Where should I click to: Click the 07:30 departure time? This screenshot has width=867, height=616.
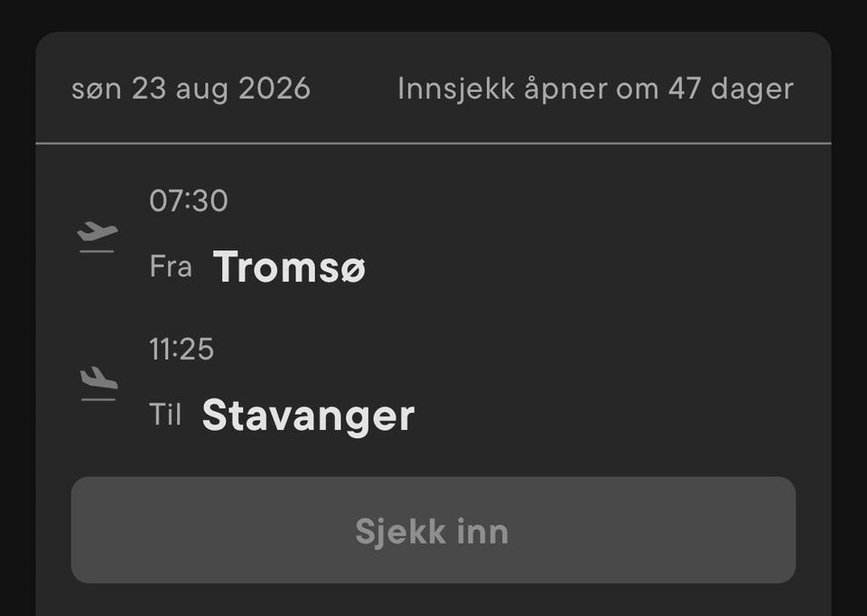pos(189,201)
